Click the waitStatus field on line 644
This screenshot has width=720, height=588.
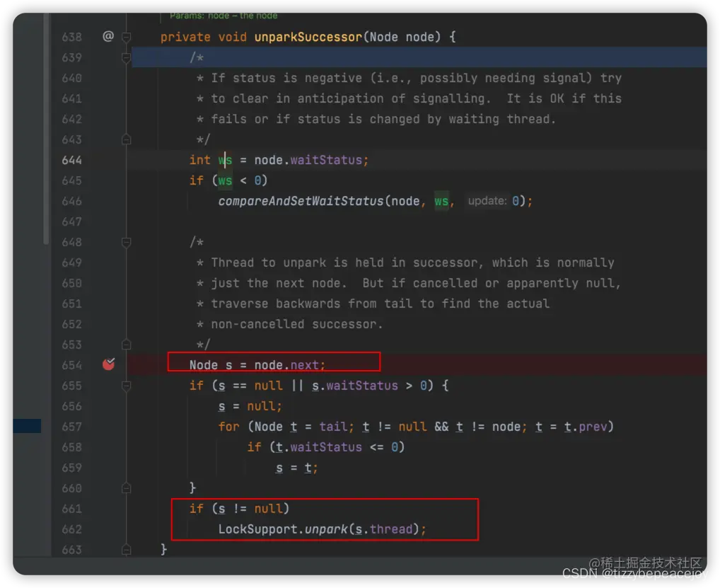click(x=326, y=161)
